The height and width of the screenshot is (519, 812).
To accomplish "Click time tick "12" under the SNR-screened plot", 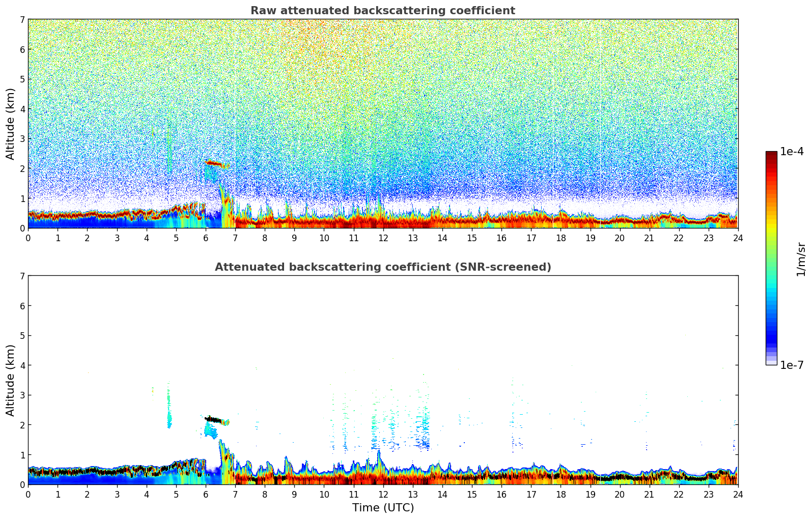I will click(383, 494).
